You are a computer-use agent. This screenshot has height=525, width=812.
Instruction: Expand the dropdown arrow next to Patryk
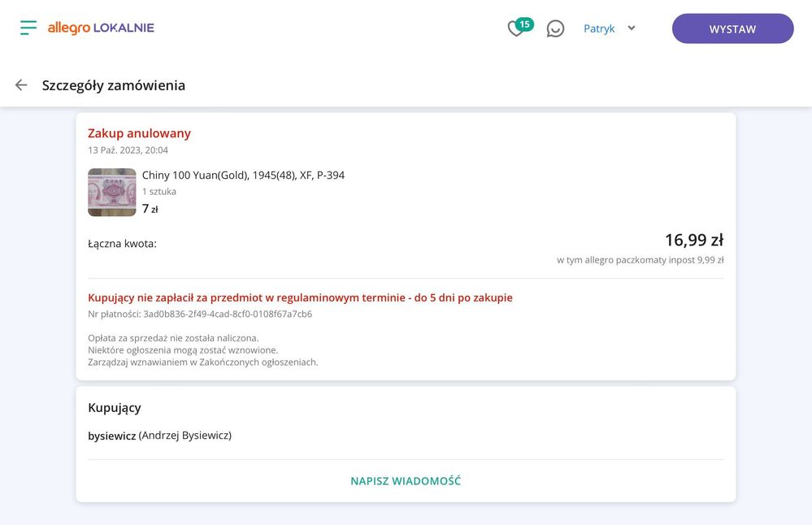coord(632,28)
